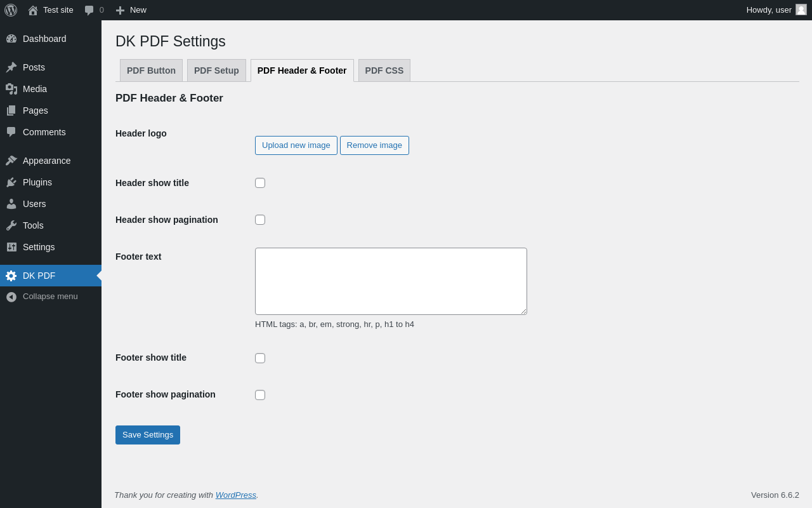Click the Plugins plug icon

[11, 182]
